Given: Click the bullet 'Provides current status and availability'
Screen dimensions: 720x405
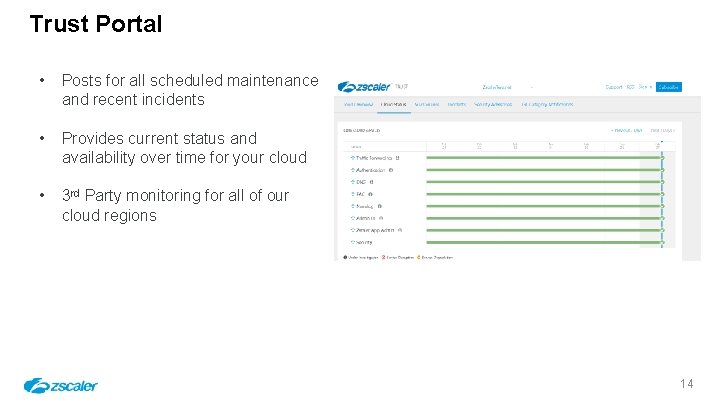Looking at the screenshot, I should pos(184,148).
